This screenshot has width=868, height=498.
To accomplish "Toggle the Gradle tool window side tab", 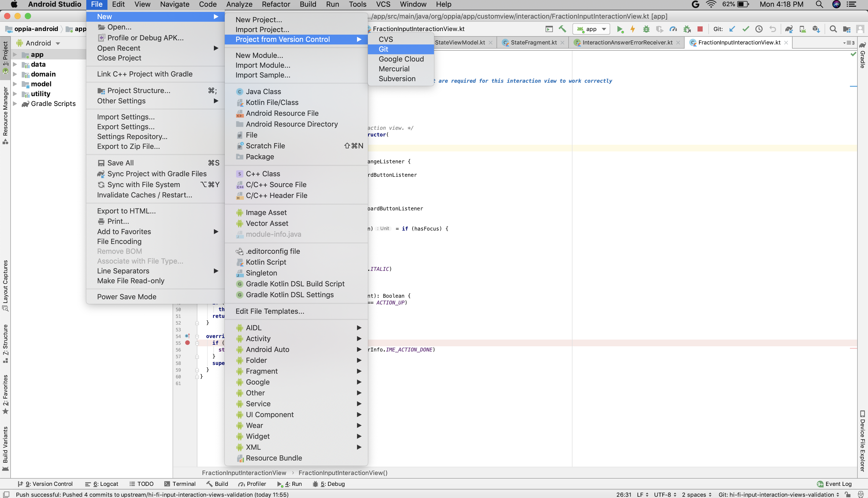I will [863, 55].
